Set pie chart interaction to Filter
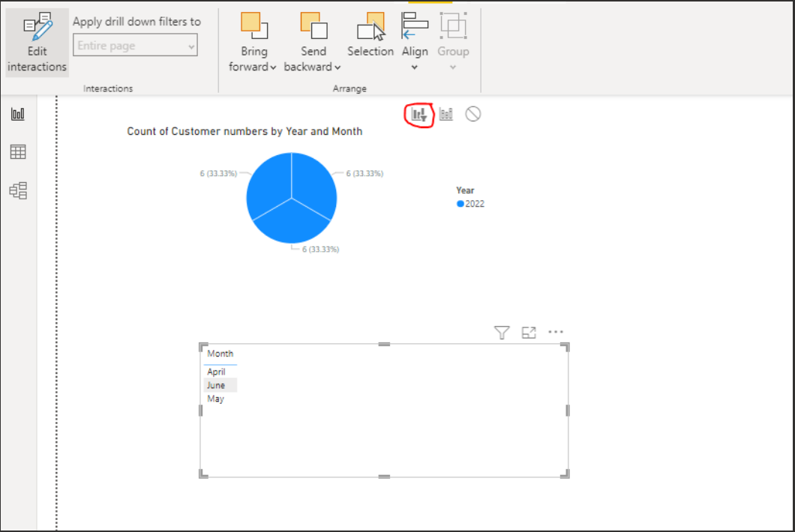 419,115
